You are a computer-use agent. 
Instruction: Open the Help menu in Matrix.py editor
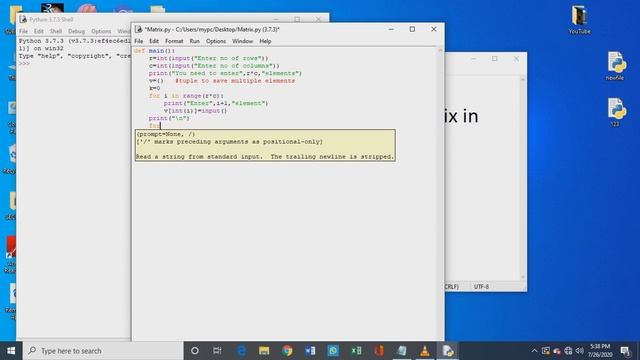[x=265, y=41]
